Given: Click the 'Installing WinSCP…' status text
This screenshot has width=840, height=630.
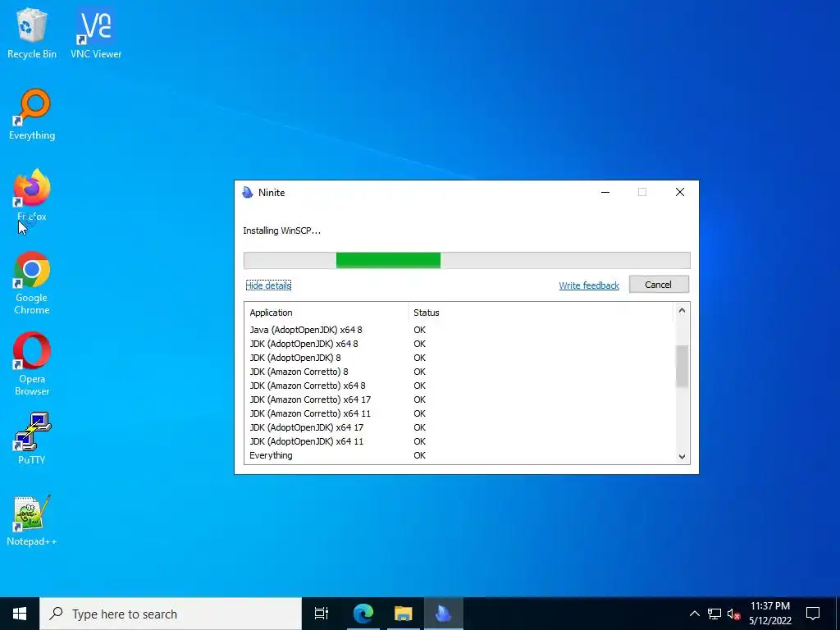Looking at the screenshot, I should click(282, 231).
